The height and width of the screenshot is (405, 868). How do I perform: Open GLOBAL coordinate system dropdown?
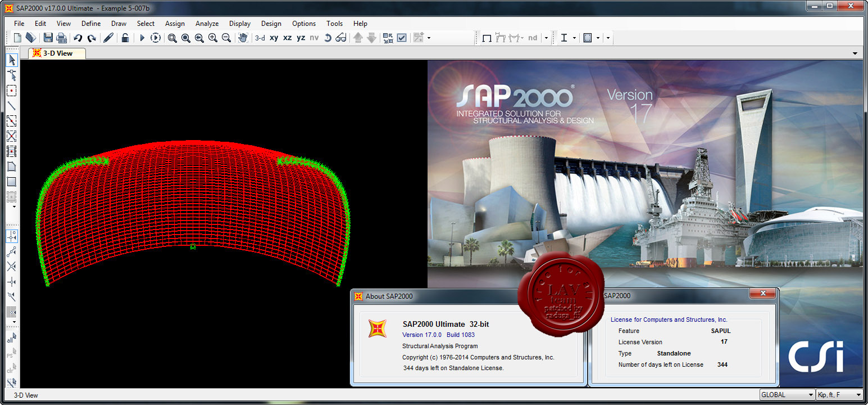coord(787,395)
